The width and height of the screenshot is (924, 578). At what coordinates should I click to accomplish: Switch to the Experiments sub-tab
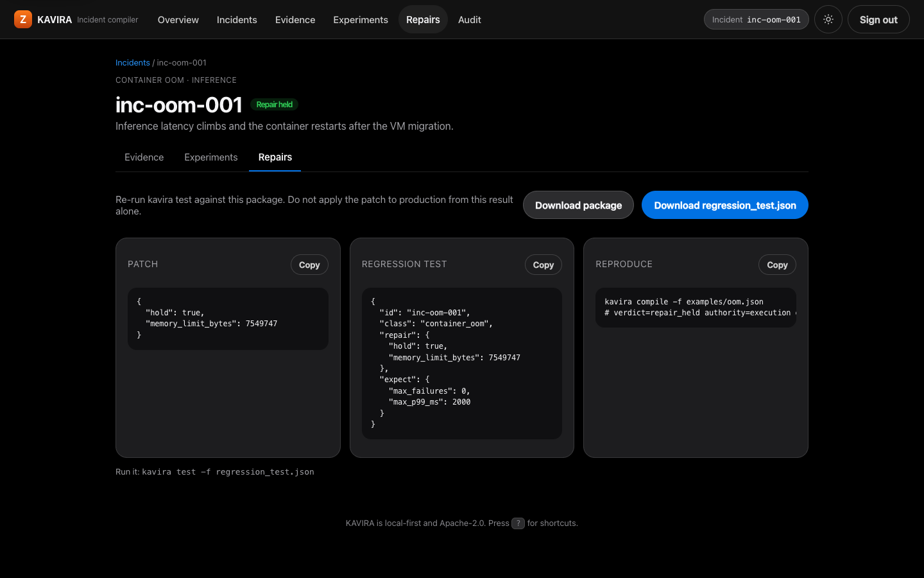click(211, 157)
